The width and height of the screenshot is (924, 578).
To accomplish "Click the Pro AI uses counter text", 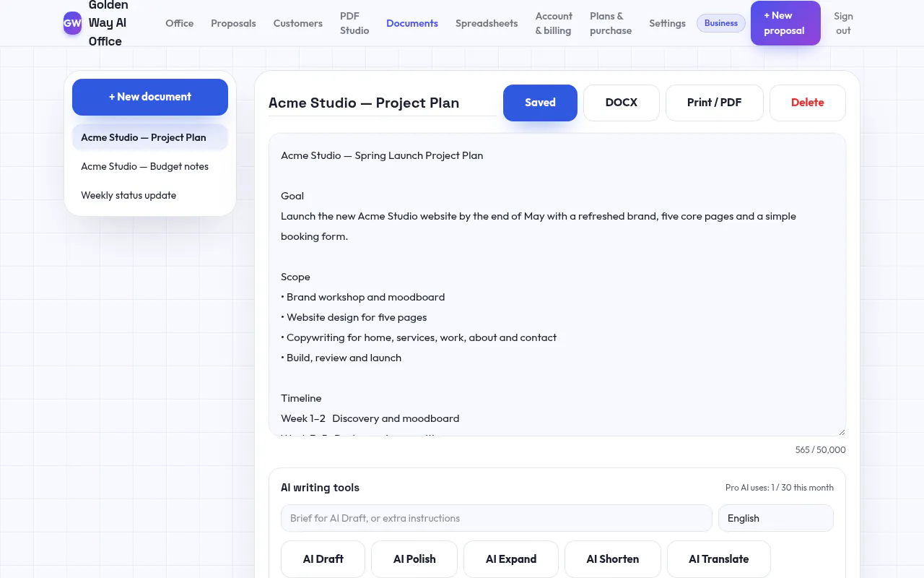I will 780,488.
